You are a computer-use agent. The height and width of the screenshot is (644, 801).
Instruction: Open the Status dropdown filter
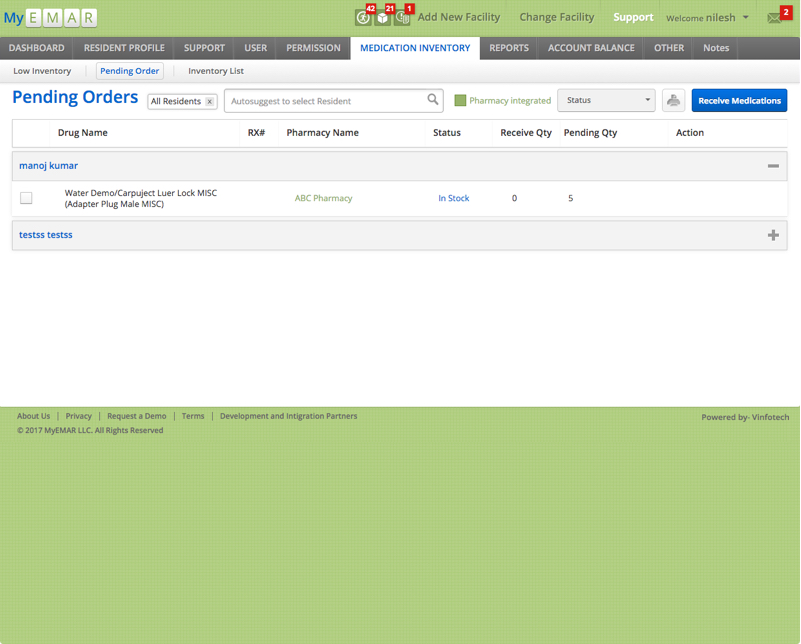(606, 101)
